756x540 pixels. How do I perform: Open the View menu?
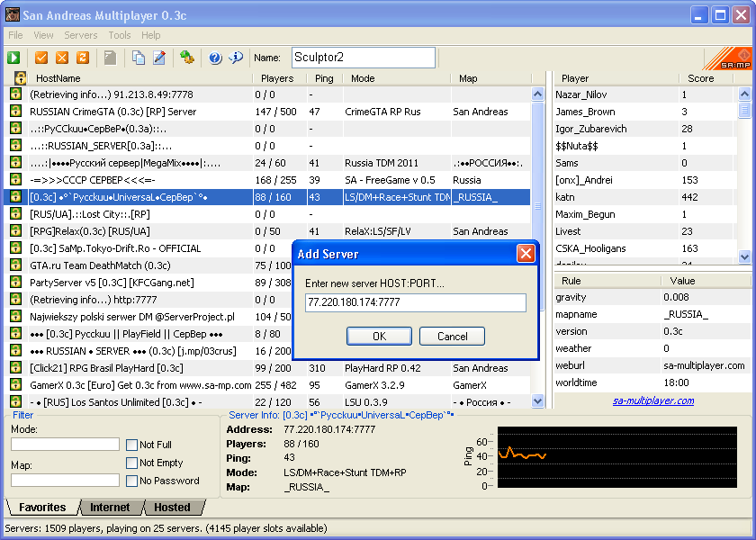pyautogui.click(x=43, y=35)
